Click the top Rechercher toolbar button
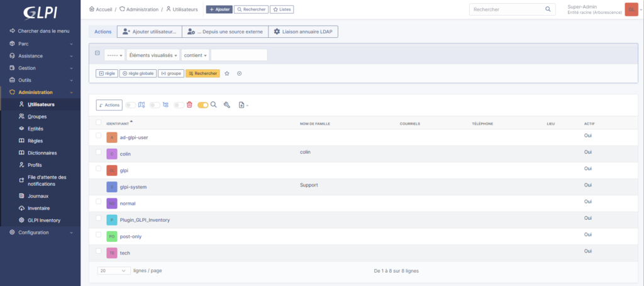The image size is (644, 286). coord(252,9)
